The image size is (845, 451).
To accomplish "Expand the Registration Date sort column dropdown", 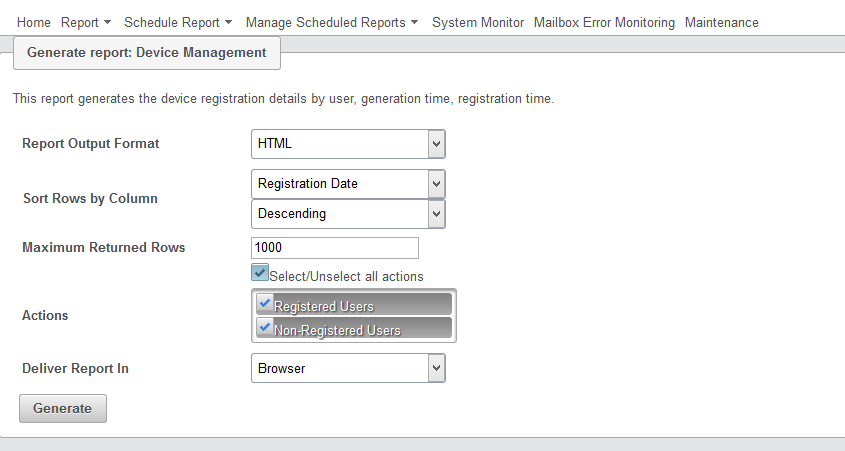I will coord(347,184).
